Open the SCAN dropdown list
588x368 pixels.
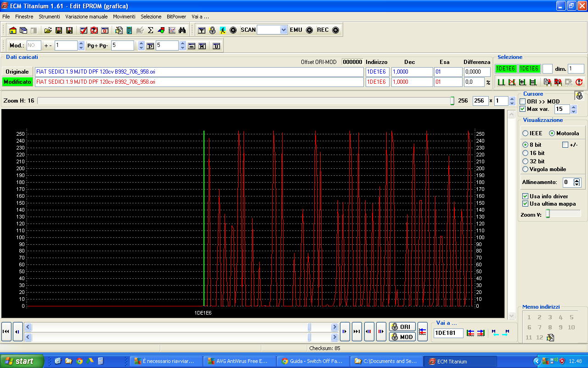pos(283,30)
